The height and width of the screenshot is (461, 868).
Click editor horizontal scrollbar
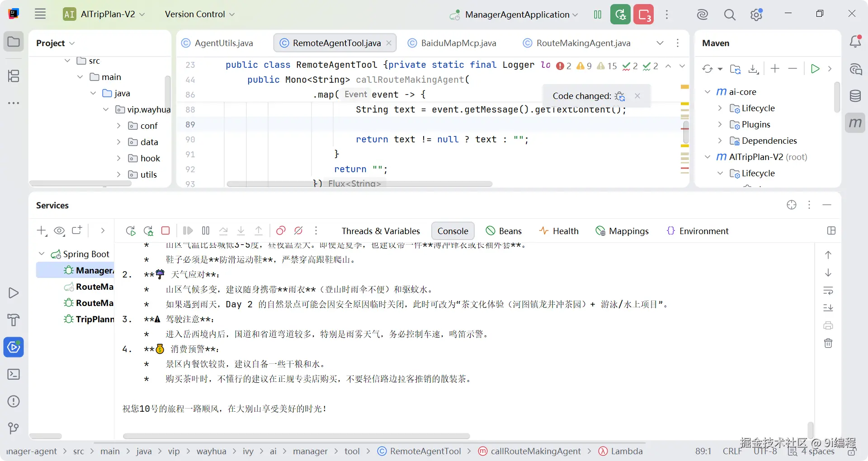359,184
